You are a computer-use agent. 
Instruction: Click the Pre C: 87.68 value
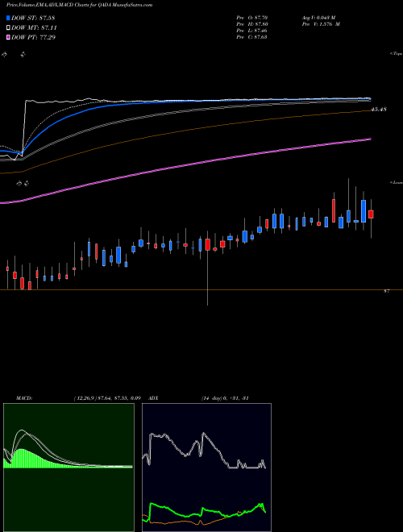coord(251,37)
